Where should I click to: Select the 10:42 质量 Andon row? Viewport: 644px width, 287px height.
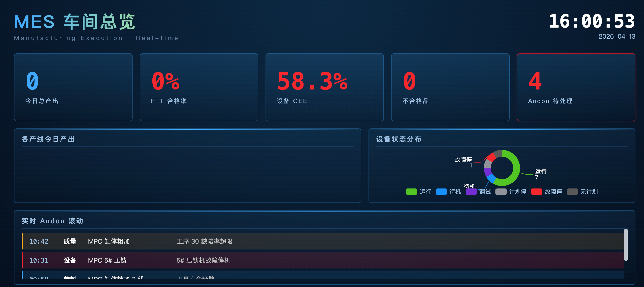[323, 241]
